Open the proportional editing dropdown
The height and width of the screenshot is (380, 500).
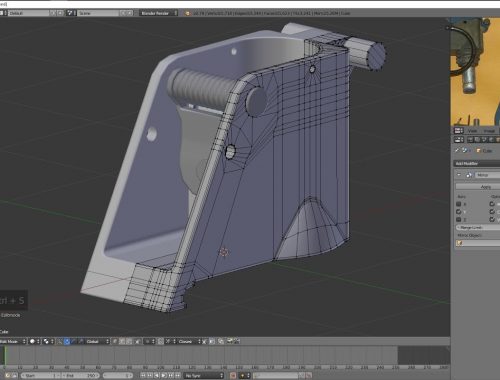pyautogui.click(x=149, y=341)
